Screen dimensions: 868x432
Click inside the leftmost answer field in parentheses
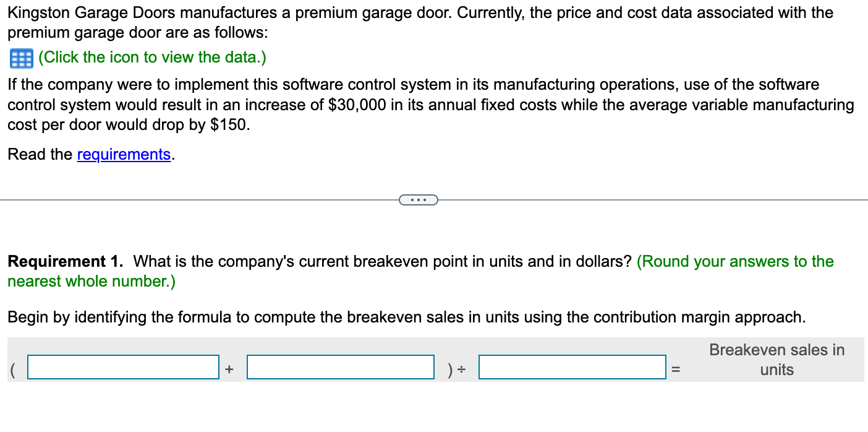click(x=122, y=366)
